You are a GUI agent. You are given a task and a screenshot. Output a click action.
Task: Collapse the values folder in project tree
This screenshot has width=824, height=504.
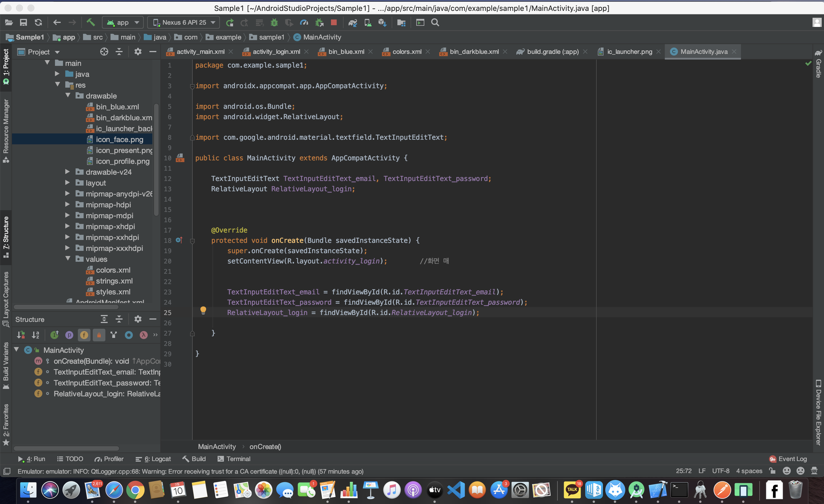click(x=68, y=259)
